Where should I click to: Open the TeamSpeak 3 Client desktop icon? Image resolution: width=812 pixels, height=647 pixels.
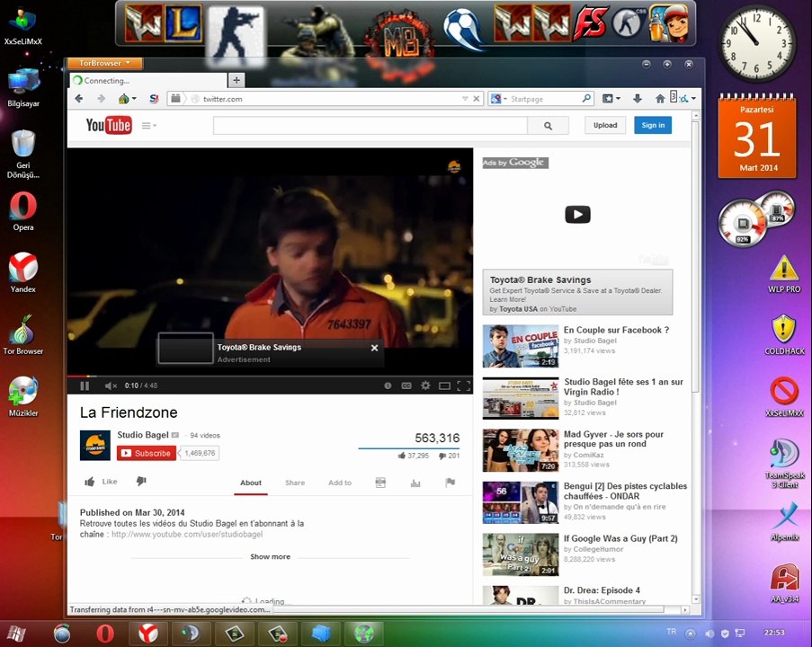click(784, 464)
